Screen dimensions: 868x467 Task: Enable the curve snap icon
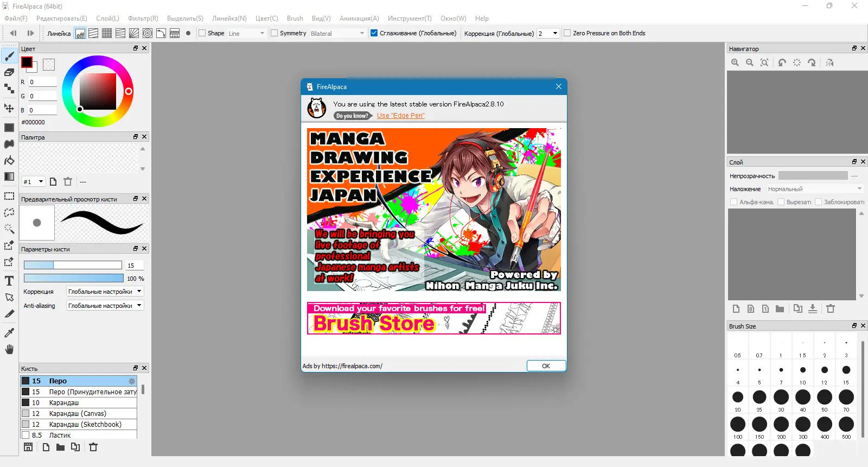161,34
